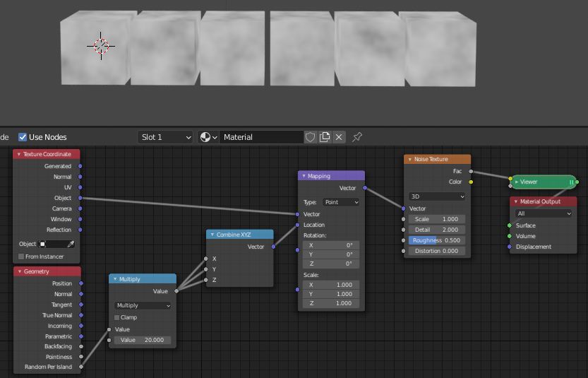Click the Generated output socket

click(x=80, y=166)
